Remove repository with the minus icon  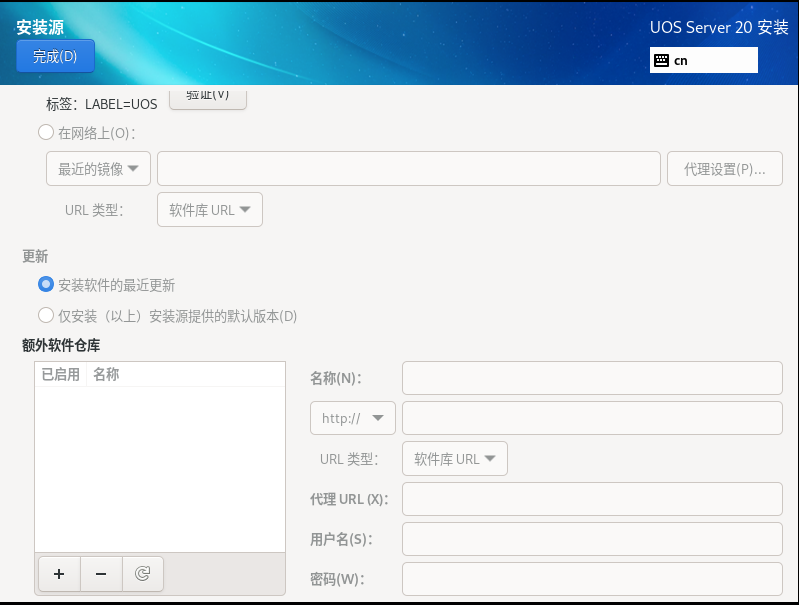coord(101,574)
